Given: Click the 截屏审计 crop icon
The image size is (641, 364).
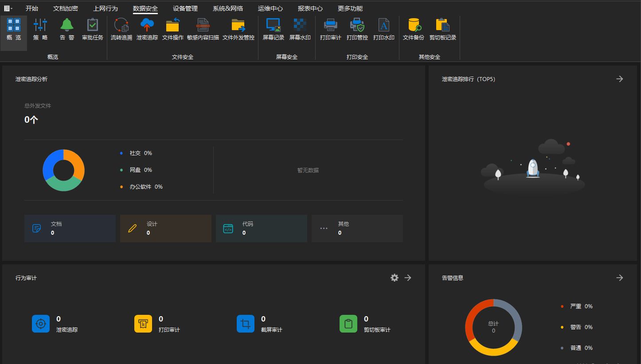Looking at the screenshot, I should [x=246, y=324].
